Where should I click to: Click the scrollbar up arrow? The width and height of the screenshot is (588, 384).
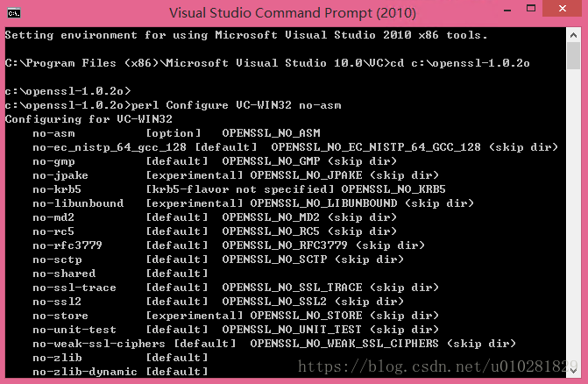click(573, 35)
